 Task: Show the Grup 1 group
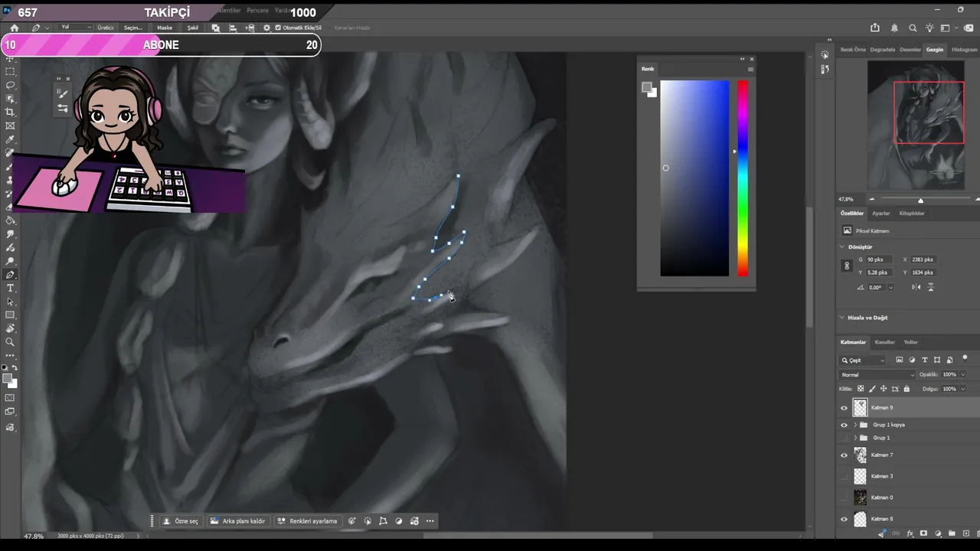coord(844,438)
